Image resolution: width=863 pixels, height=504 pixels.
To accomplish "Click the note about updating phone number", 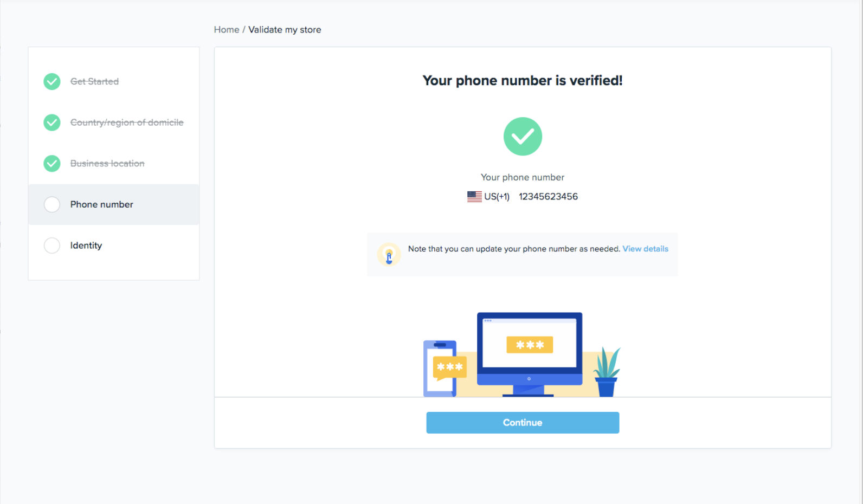I will [514, 249].
